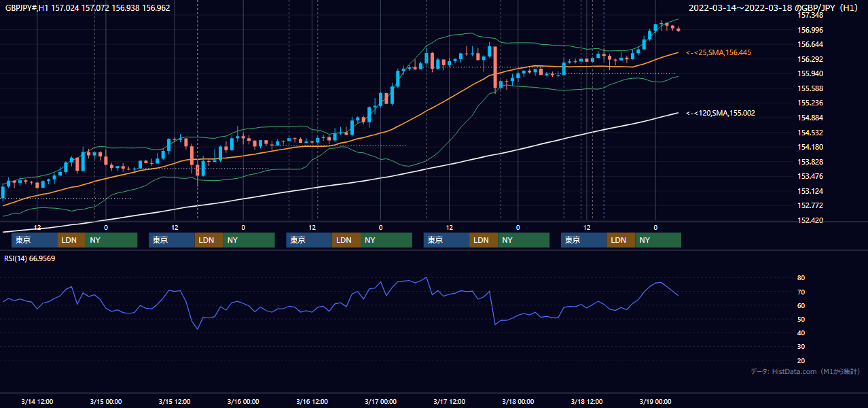Click the HistData.com data source credit
The height and width of the screenshot is (408, 868).
(806, 371)
